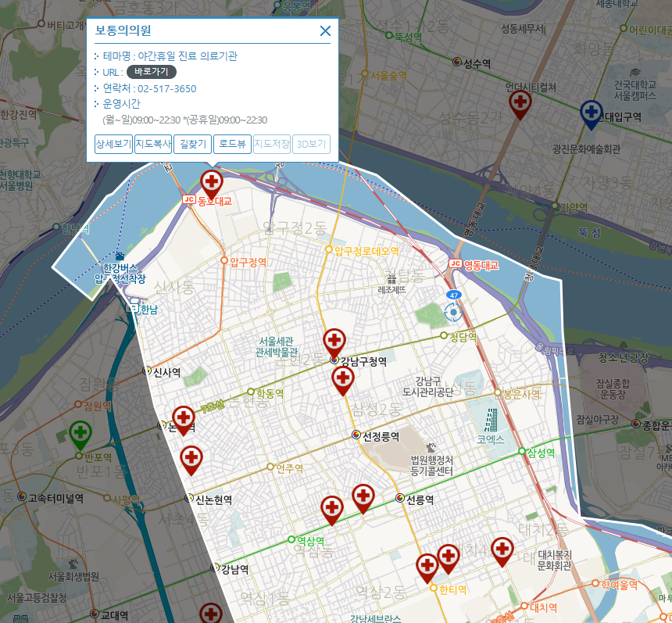Click the 영동대교 JC junction icon
The image size is (672, 623).
[455, 263]
